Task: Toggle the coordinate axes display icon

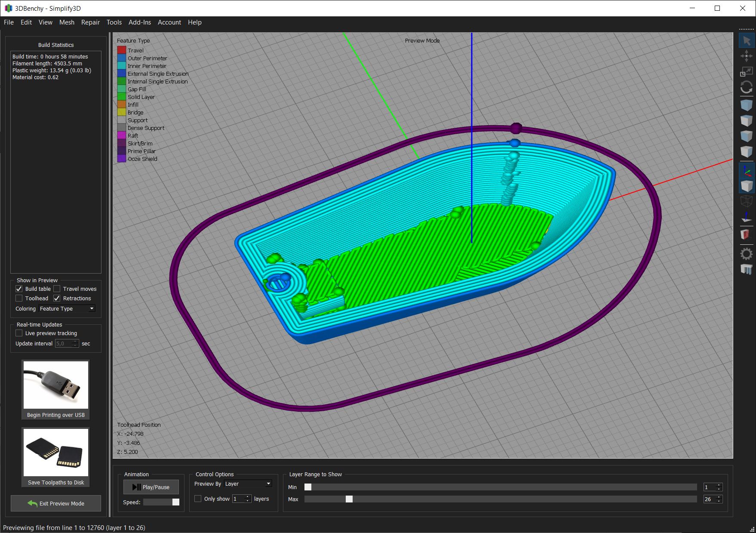Action: pos(746,170)
